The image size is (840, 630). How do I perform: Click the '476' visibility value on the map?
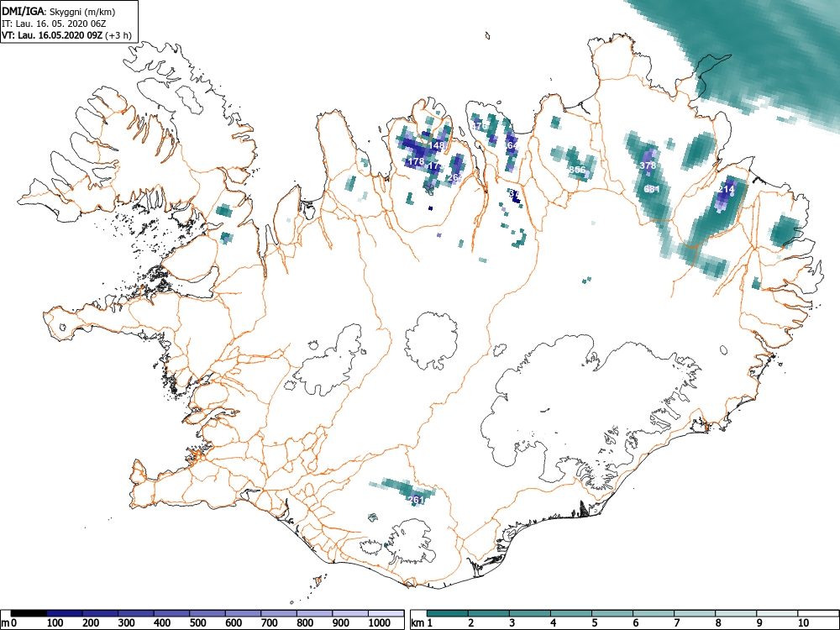click(480, 127)
